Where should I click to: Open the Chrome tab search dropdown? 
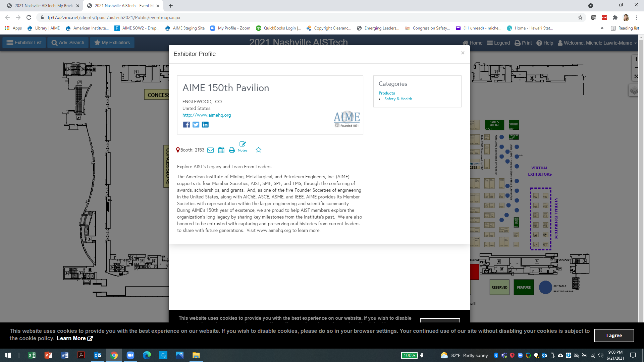pyautogui.click(x=591, y=6)
